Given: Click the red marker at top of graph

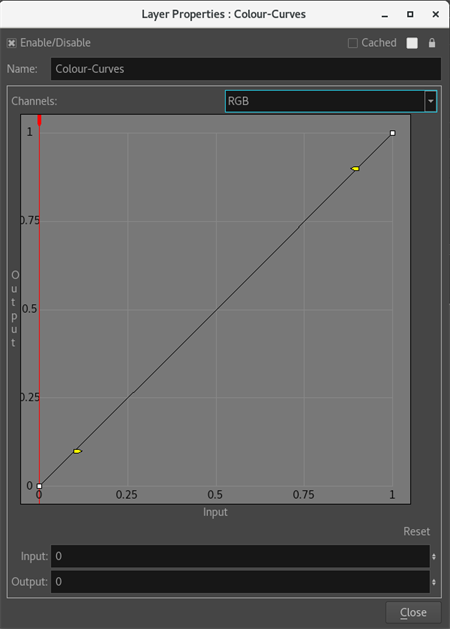Looking at the screenshot, I should [x=39, y=120].
